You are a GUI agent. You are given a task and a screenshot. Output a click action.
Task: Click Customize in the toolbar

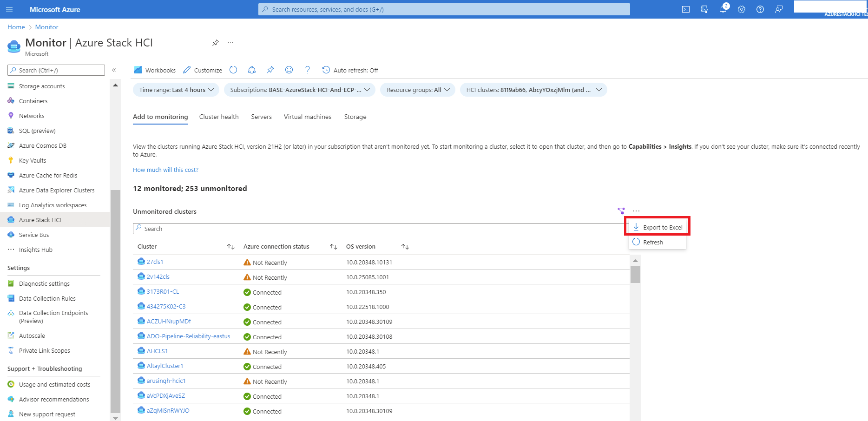203,70
